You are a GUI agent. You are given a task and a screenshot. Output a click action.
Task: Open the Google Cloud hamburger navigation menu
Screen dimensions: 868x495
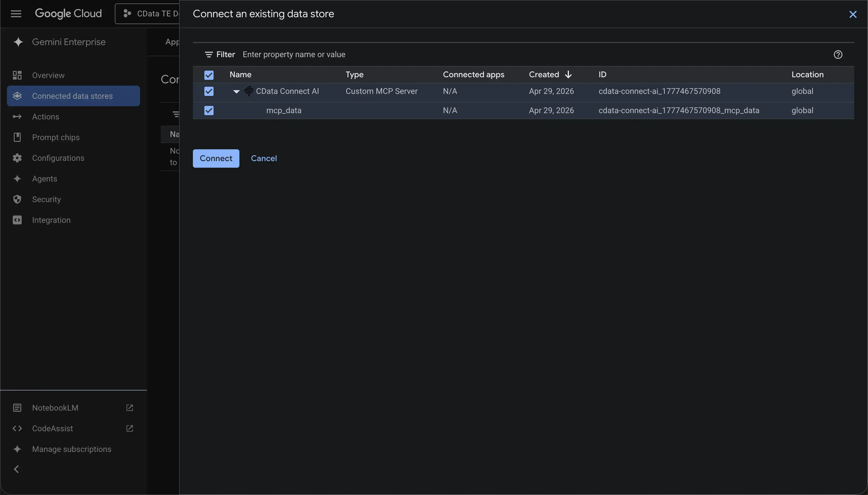click(x=16, y=13)
